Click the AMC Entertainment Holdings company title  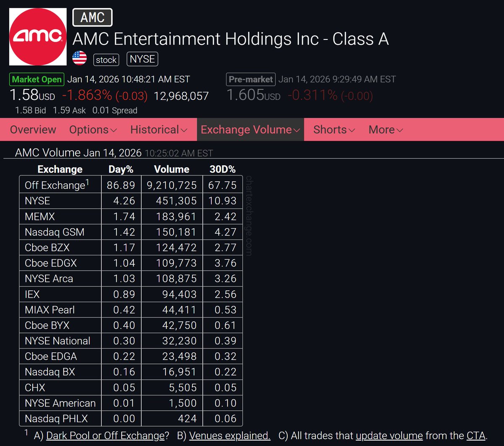click(231, 39)
